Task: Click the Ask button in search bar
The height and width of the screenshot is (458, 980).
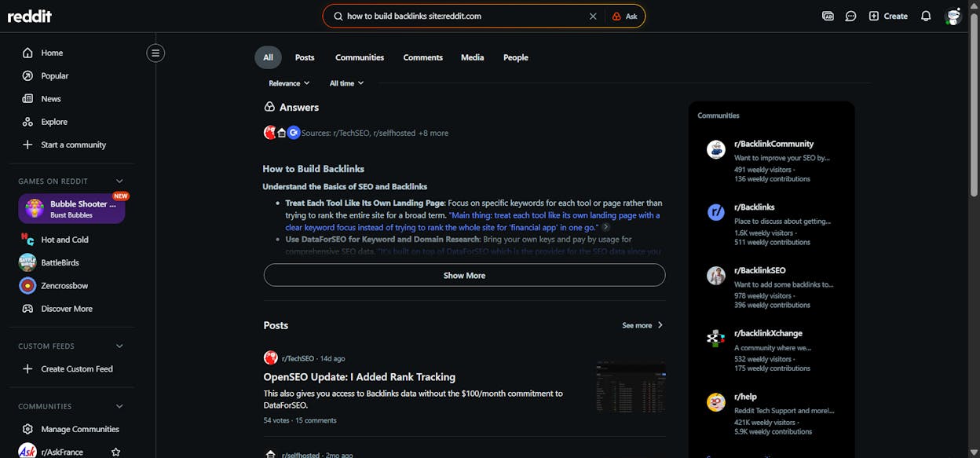Action: coord(624,16)
